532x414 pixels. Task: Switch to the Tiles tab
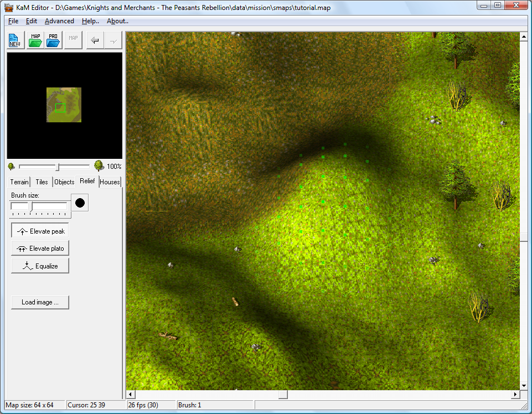(42, 182)
